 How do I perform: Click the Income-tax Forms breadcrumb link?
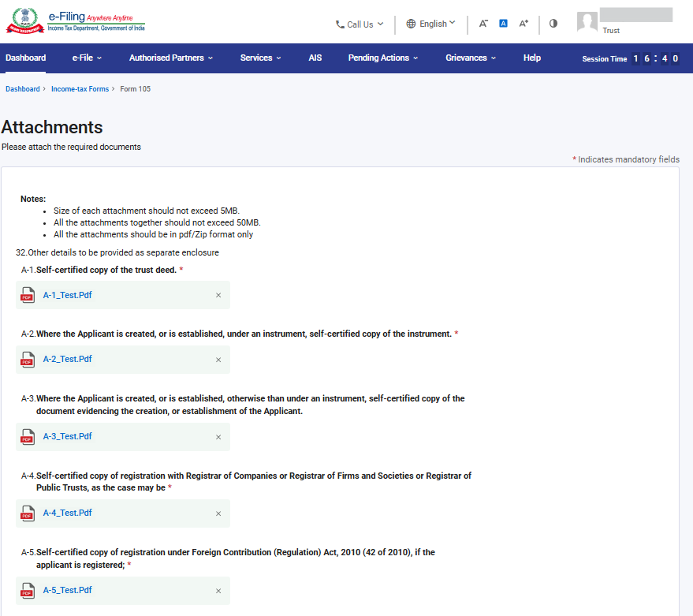click(80, 89)
